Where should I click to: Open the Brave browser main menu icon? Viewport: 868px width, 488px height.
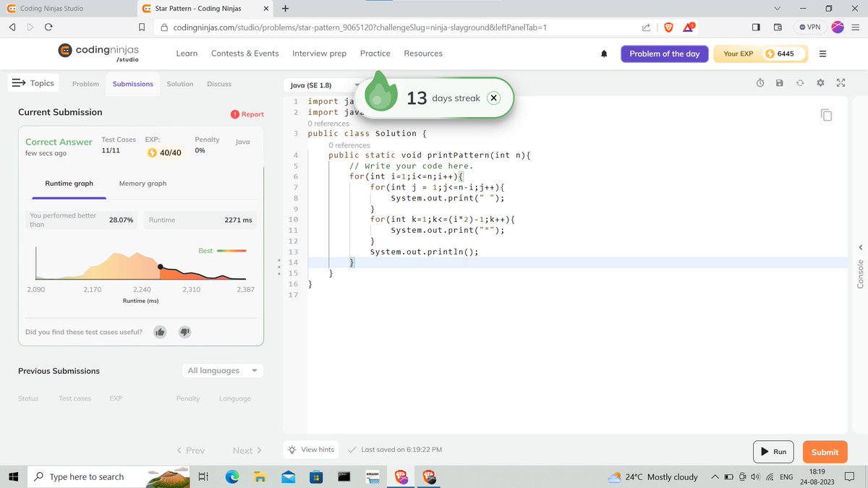coord(856,27)
